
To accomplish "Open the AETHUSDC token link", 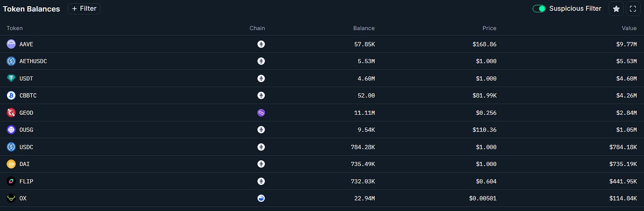I will pyautogui.click(x=33, y=61).
